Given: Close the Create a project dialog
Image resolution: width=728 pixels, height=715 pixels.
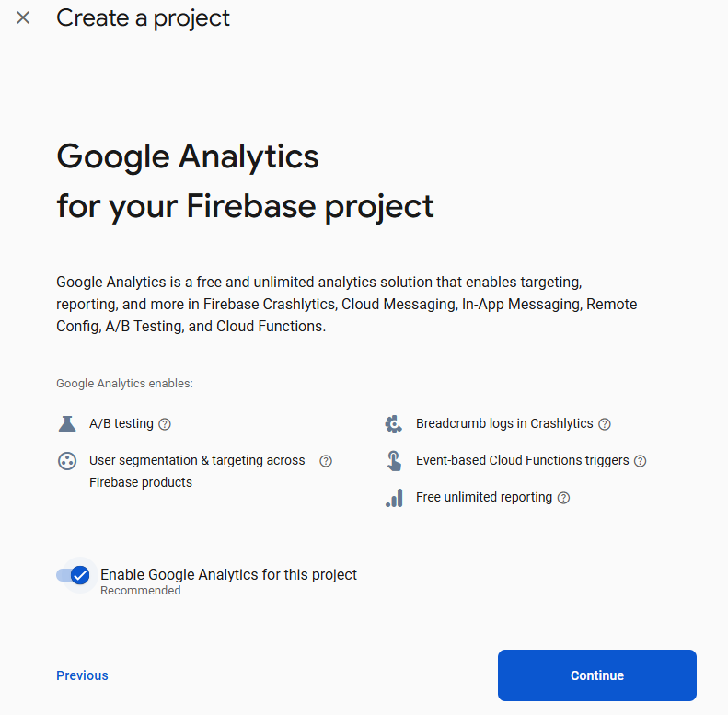Looking at the screenshot, I should [x=23, y=17].
